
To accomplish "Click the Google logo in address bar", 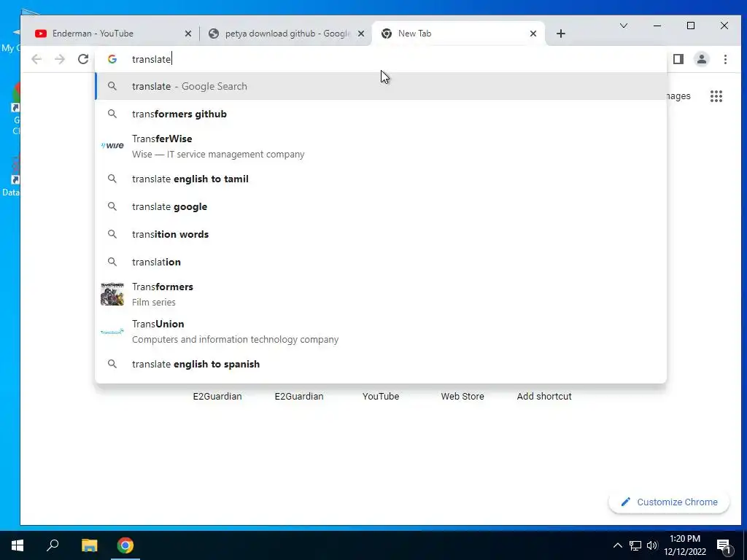I will (x=112, y=59).
